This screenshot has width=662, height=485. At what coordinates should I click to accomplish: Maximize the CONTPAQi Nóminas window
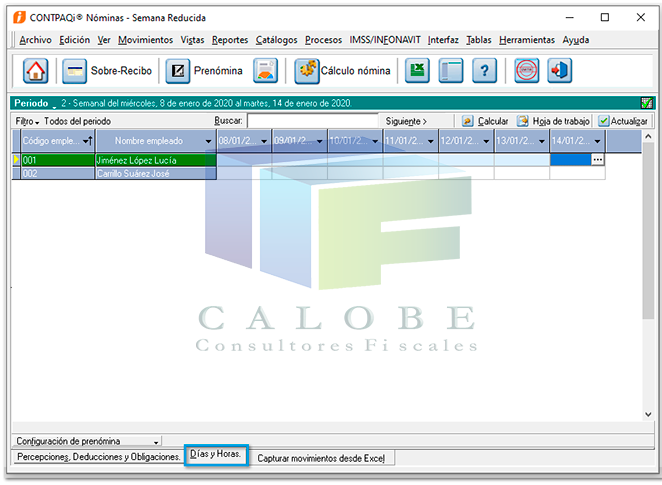tap(605, 17)
